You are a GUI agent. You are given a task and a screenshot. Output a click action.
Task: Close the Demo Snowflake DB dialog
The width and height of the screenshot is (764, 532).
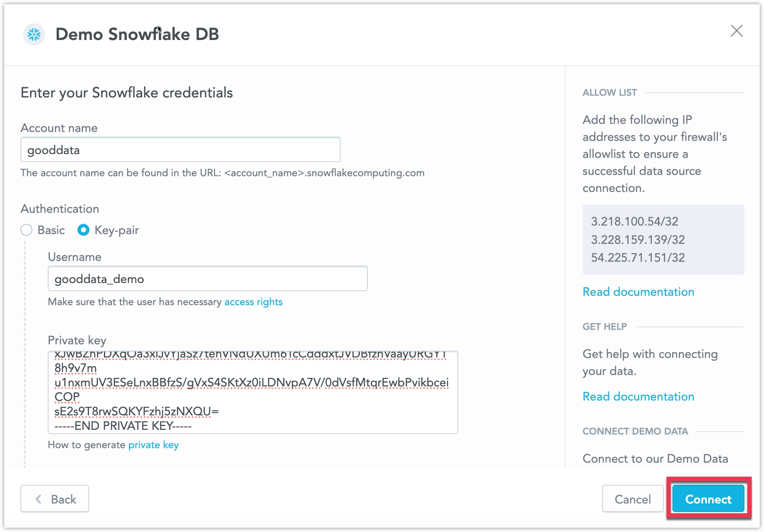736,31
